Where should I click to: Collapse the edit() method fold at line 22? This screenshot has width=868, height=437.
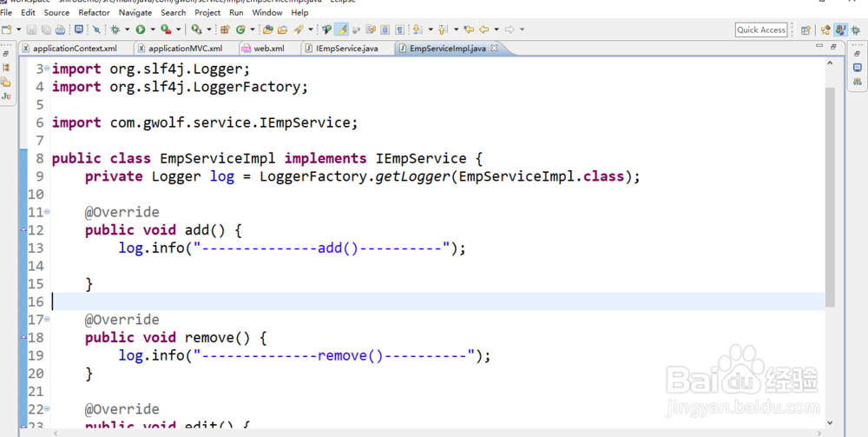tap(47, 408)
